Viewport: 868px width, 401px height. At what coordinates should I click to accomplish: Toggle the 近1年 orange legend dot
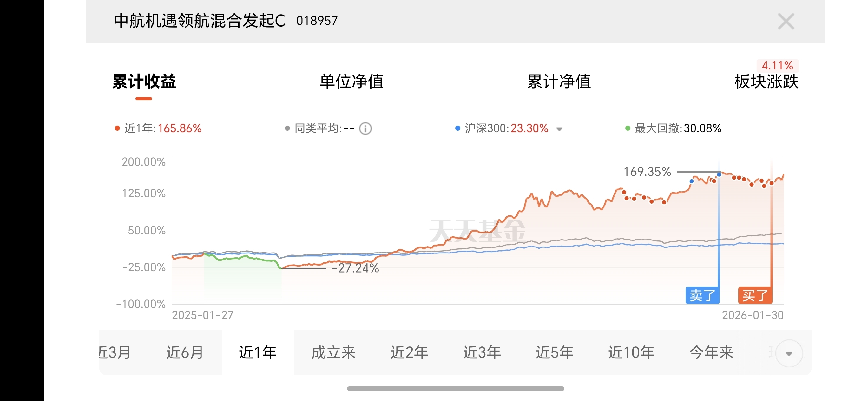[117, 128]
